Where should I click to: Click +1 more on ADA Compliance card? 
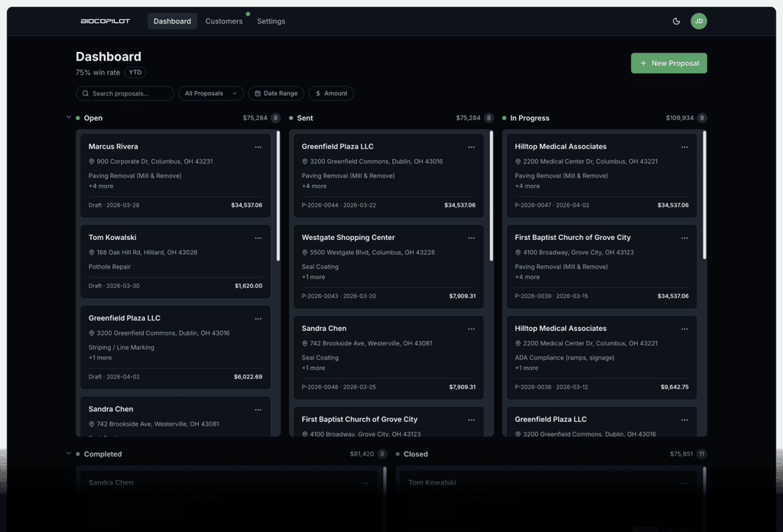click(526, 368)
